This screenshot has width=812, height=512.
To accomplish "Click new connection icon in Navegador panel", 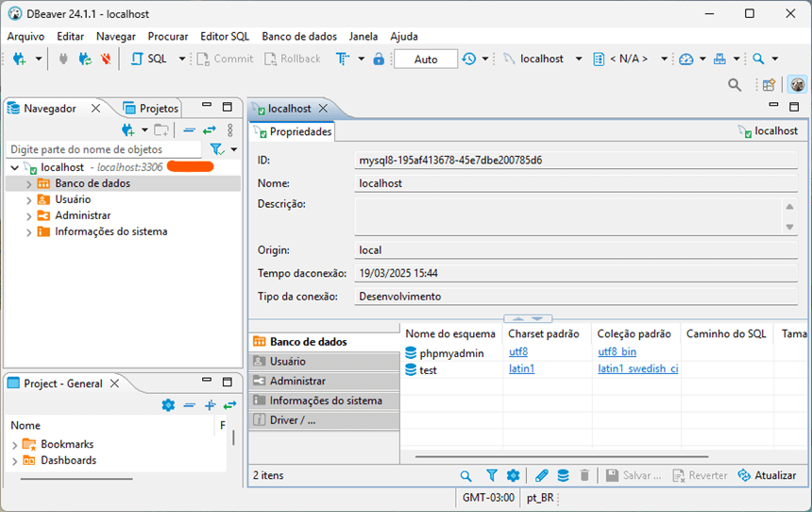I will [x=127, y=130].
